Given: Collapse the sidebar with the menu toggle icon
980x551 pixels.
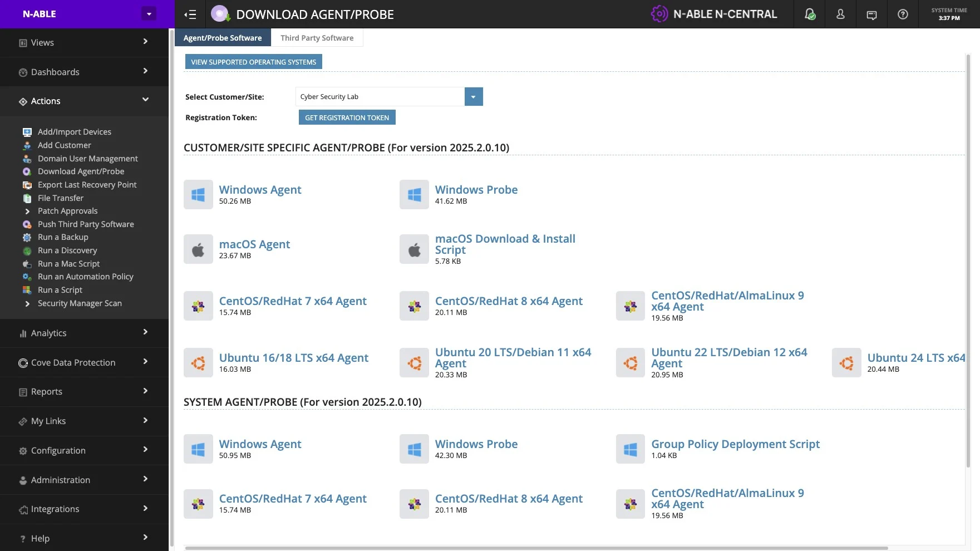Looking at the screenshot, I should tap(190, 14).
